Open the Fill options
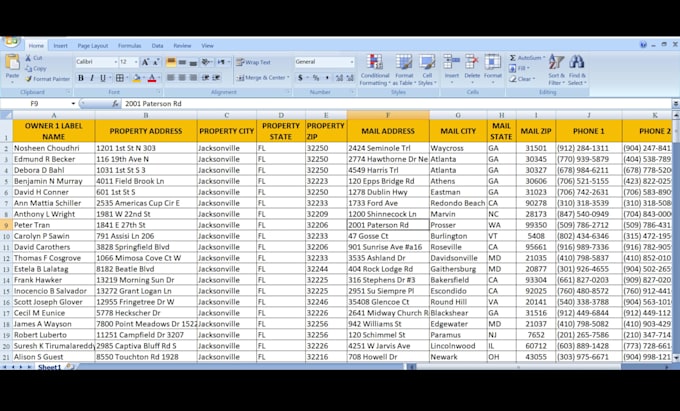 [519, 68]
